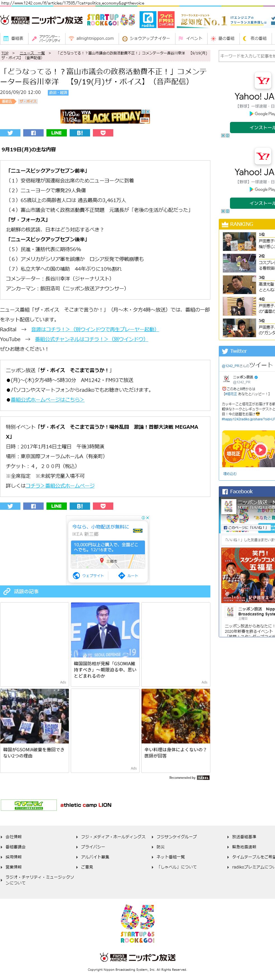Select the イベント navigation item

pyautogui.click(x=191, y=38)
